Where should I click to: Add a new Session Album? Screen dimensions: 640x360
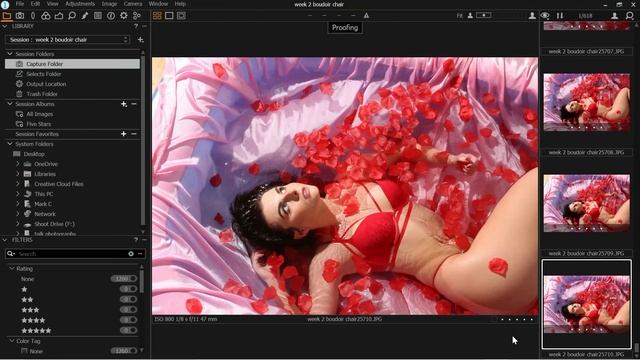[x=124, y=104]
